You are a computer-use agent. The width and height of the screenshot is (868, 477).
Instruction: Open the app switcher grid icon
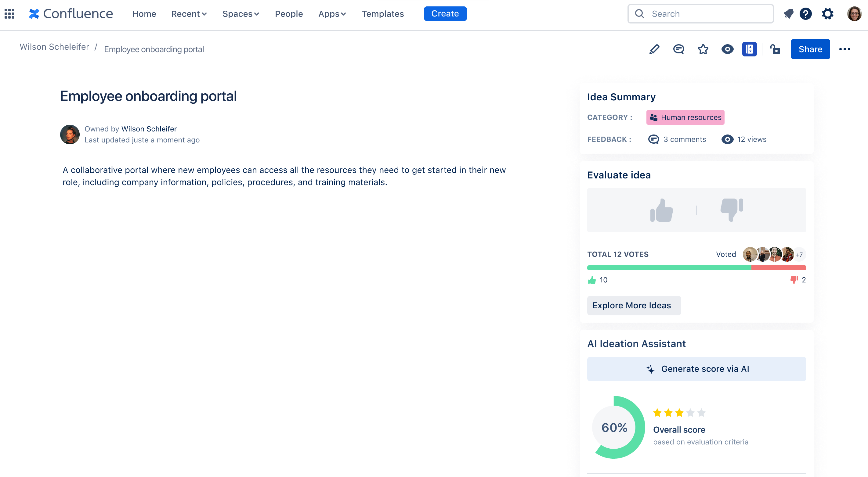coord(9,14)
